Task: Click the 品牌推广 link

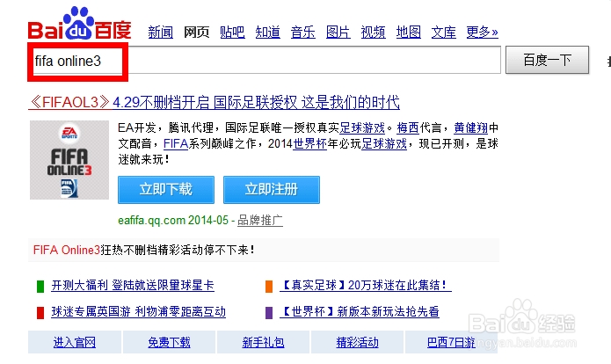Action: (260, 220)
